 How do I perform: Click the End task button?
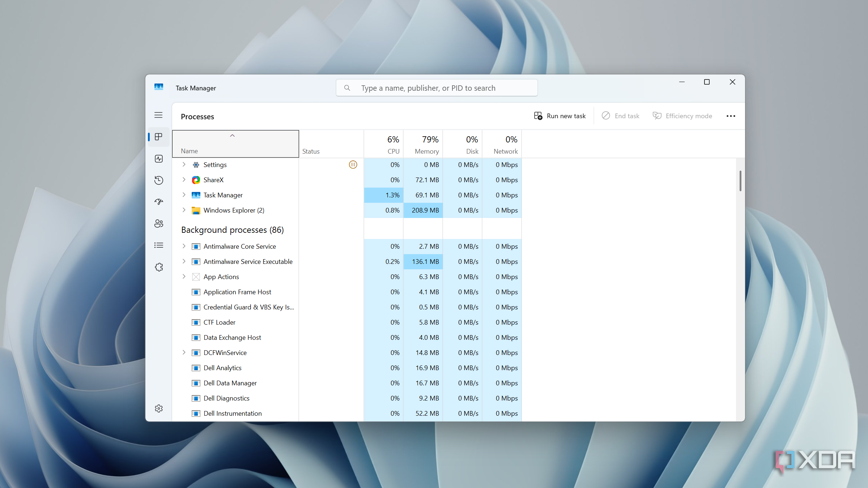621,116
